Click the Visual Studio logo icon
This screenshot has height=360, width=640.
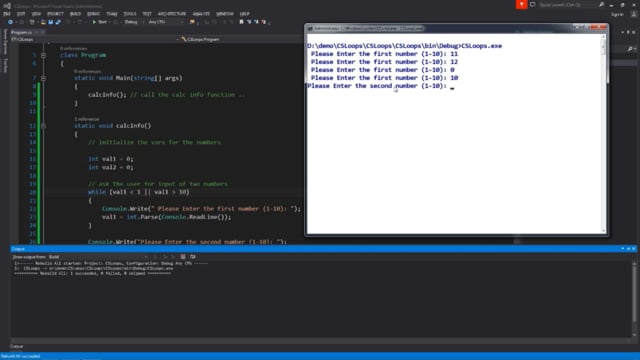tap(7, 6)
